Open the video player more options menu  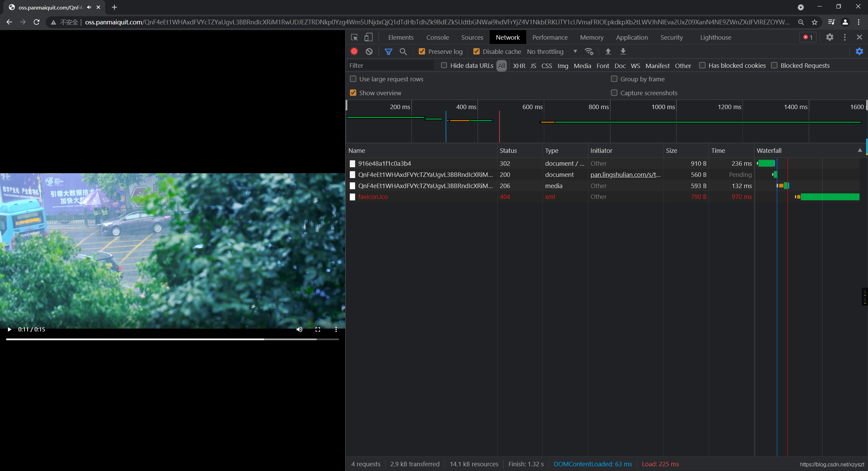pyautogui.click(x=336, y=329)
